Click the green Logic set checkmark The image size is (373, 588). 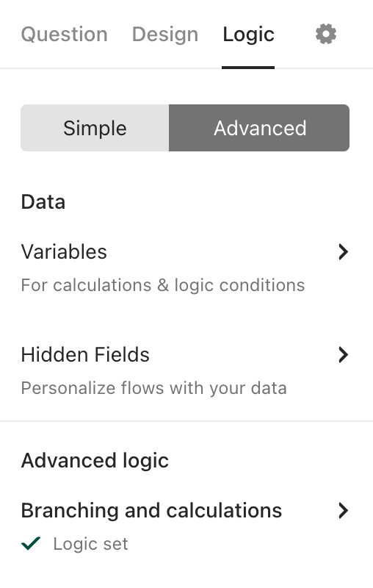31,543
